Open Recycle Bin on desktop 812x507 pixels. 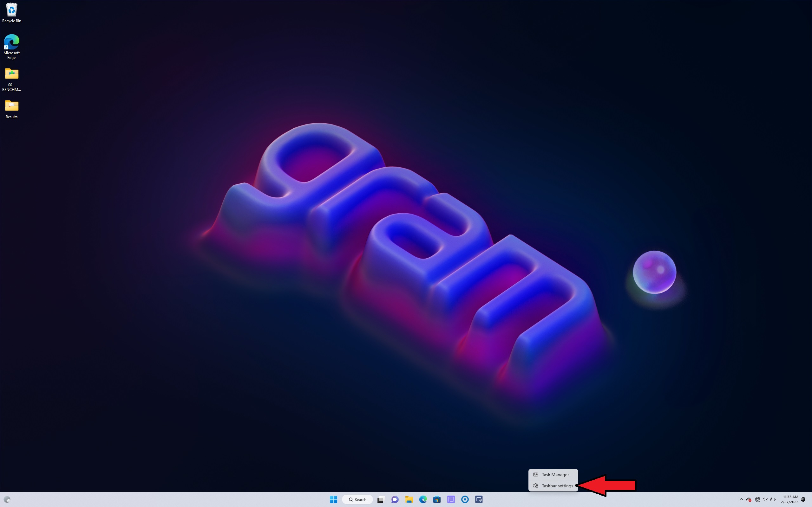tap(12, 10)
